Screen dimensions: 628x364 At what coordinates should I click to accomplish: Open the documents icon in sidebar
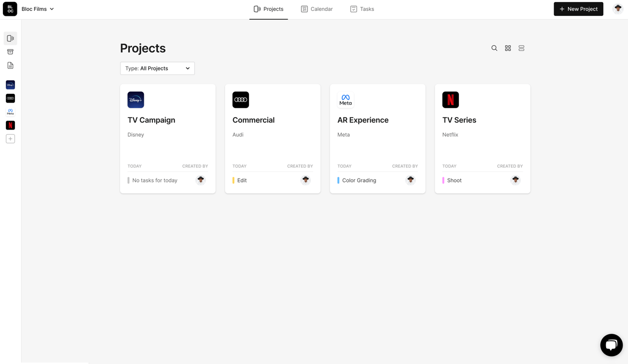click(10, 65)
